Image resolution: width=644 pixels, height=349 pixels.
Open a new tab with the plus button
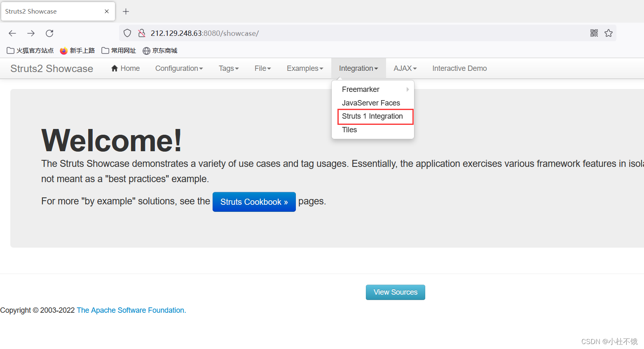(126, 12)
